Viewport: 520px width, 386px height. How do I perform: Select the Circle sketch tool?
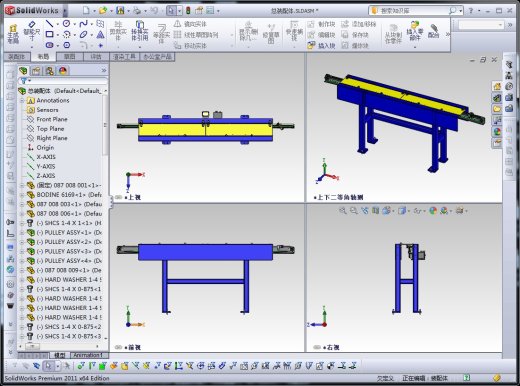(x=66, y=23)
